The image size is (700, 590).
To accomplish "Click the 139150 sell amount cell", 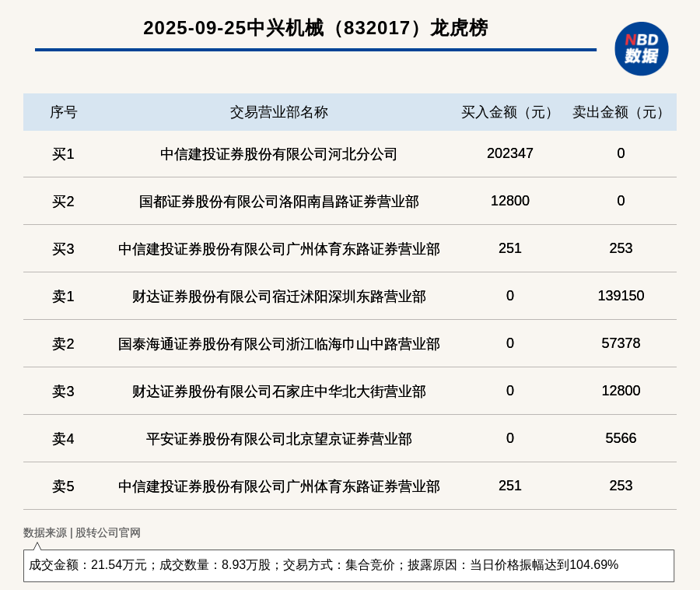I will (x=621, y=296).
